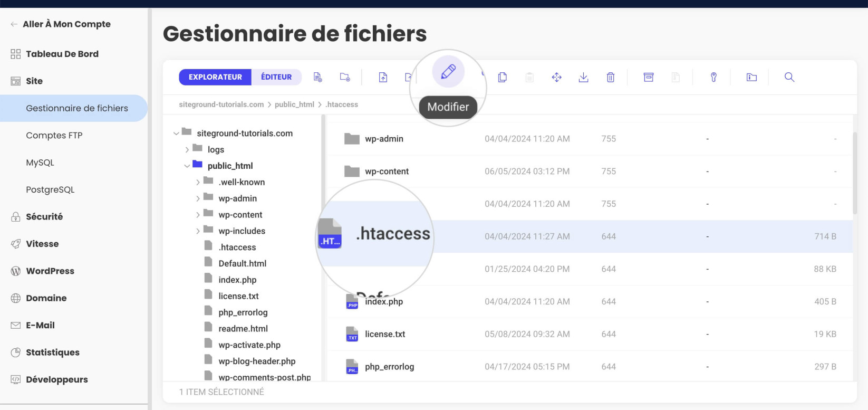Select the wp-content row in file list

[590, 171]
